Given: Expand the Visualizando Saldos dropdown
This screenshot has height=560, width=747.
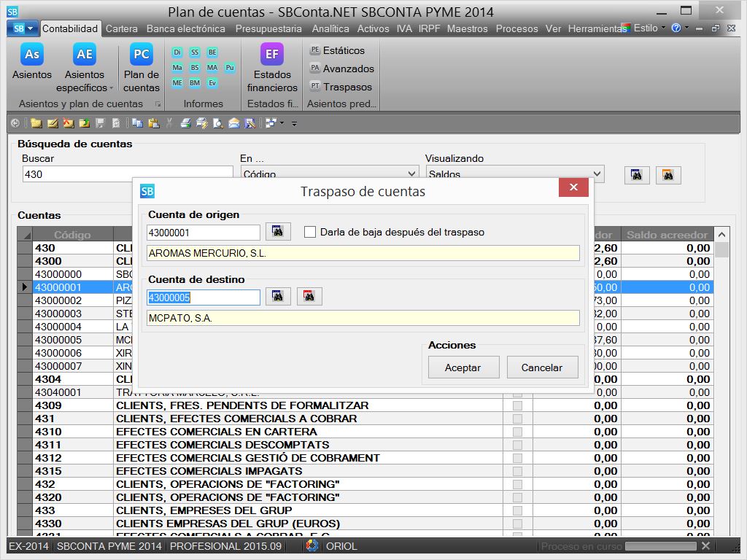Looking at the screenshot, I should 597,174.
